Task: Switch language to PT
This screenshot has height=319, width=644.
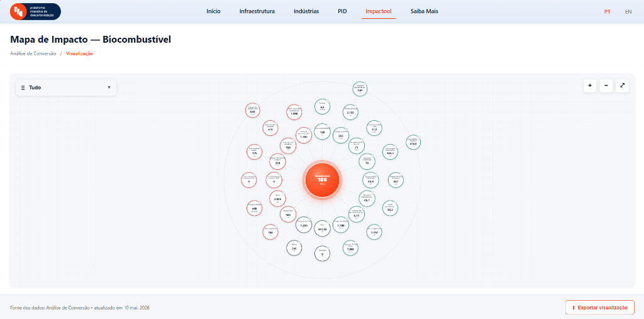Action: [607, 12]
